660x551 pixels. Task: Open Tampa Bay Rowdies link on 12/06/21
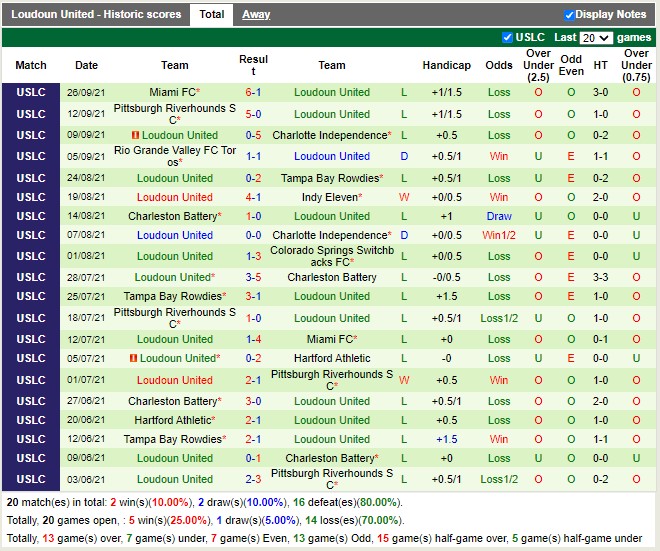tap(170, 439)
